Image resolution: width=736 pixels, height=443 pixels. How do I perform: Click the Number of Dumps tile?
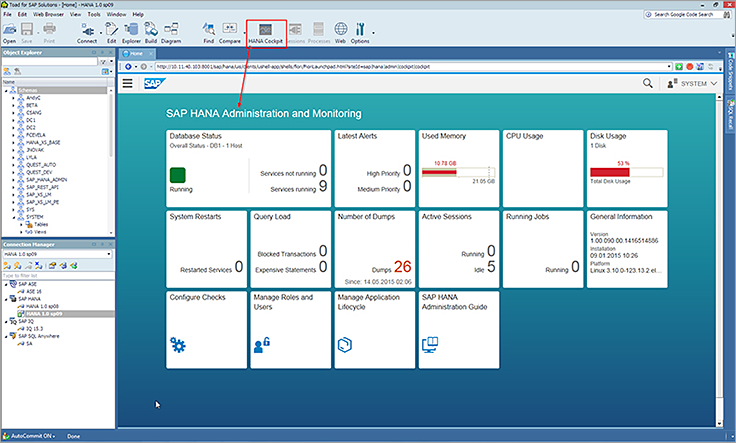point(375,249)
